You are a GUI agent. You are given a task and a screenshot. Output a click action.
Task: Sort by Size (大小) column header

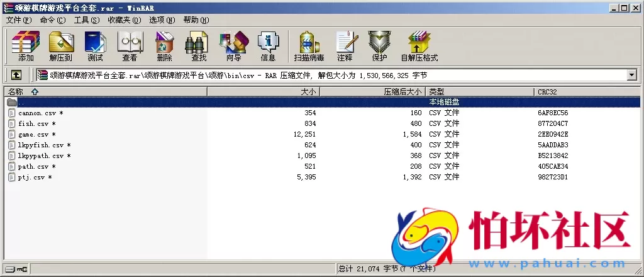264,92
